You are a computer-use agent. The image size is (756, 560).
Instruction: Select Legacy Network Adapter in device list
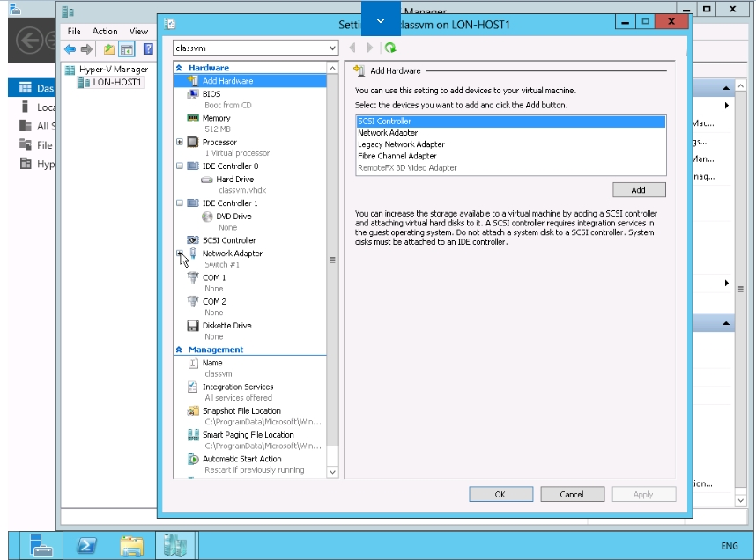510,144
